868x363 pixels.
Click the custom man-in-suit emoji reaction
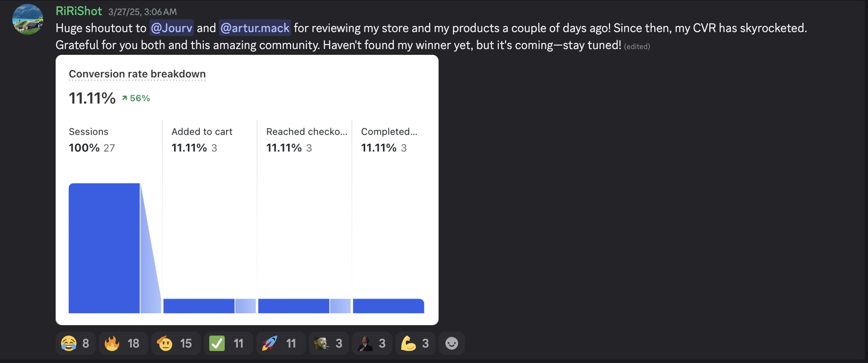click(x=372, y=343)
